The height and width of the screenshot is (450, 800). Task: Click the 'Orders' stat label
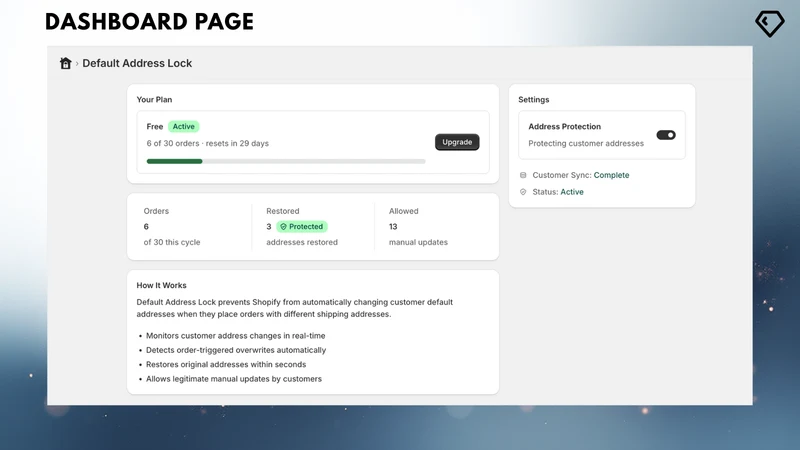point(156,211)
